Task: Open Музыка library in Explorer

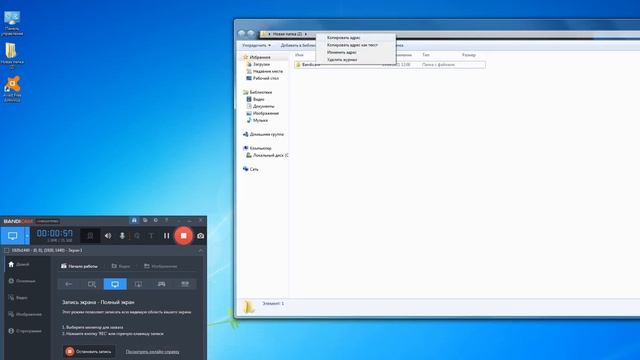Action: click(x=257, y=120)
